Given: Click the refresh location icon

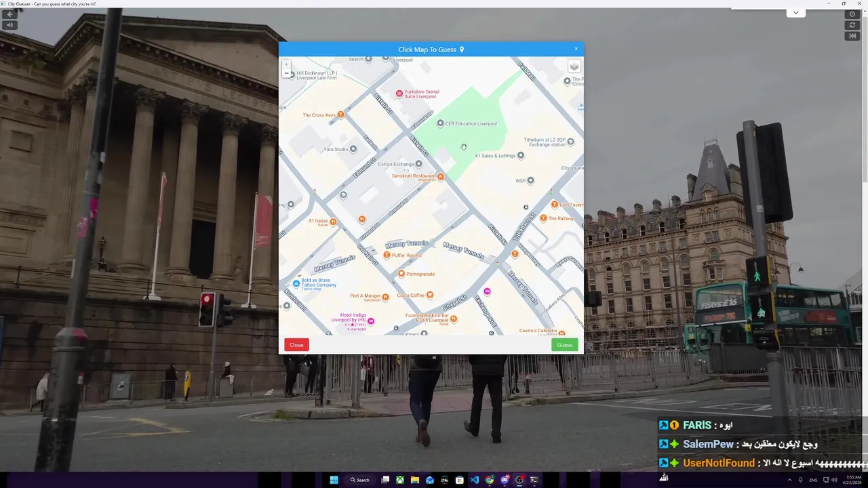Looking at the screenshot, I should point(852,25).
